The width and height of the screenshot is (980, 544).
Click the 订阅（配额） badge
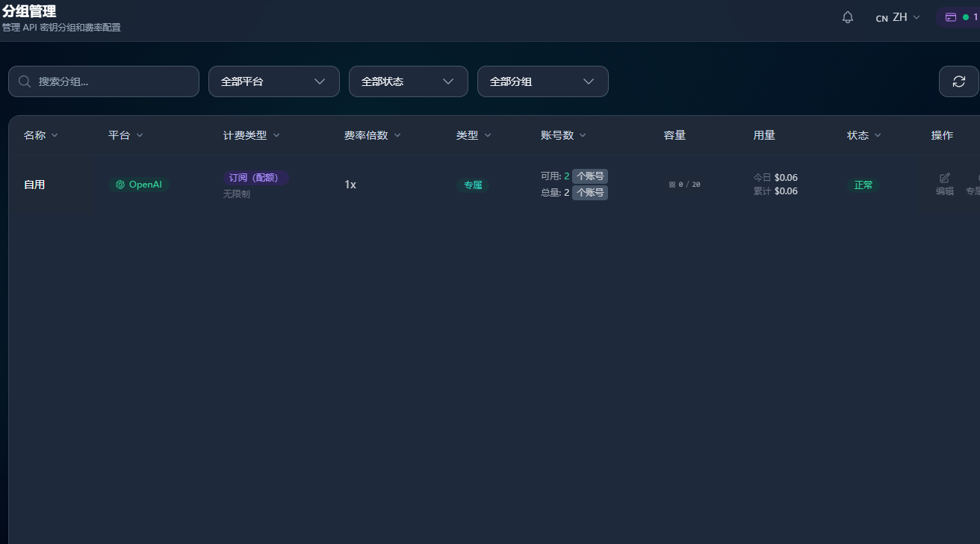(x=255, y=178)
